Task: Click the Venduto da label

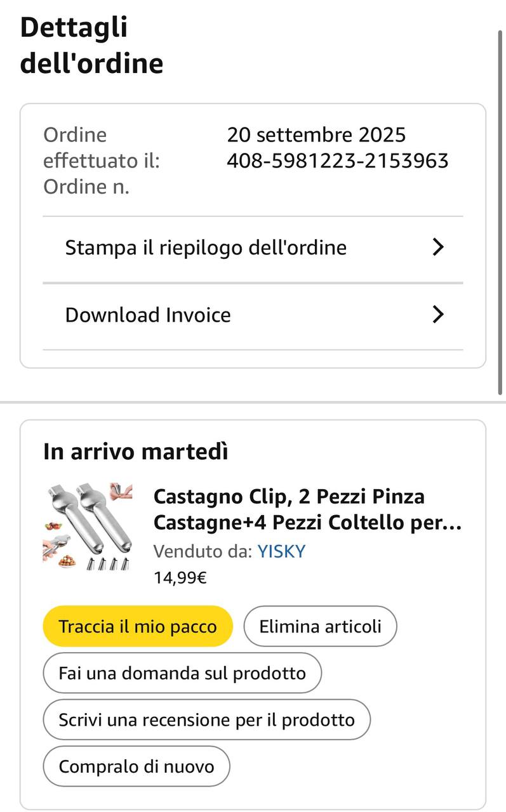Action: [x=203, y=551]
